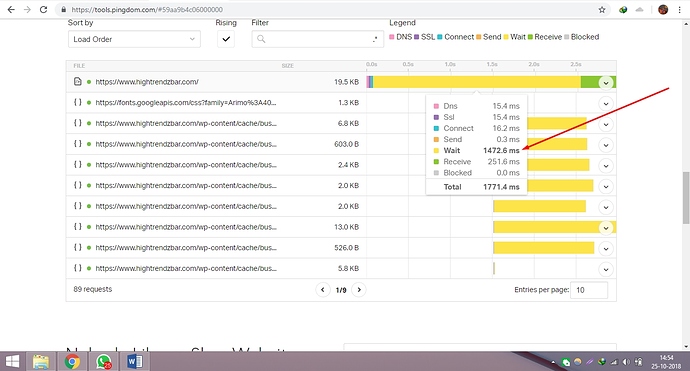Click the magnifier icon in Filter field

tap(261, 39)
